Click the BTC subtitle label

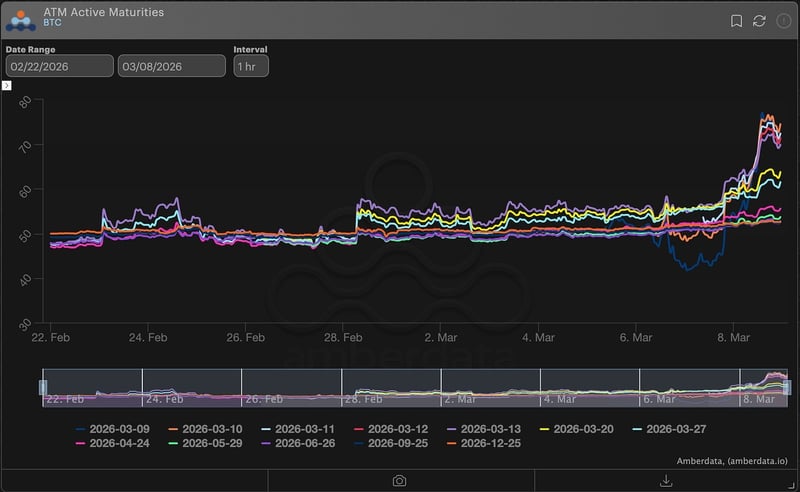click(52, 23)
